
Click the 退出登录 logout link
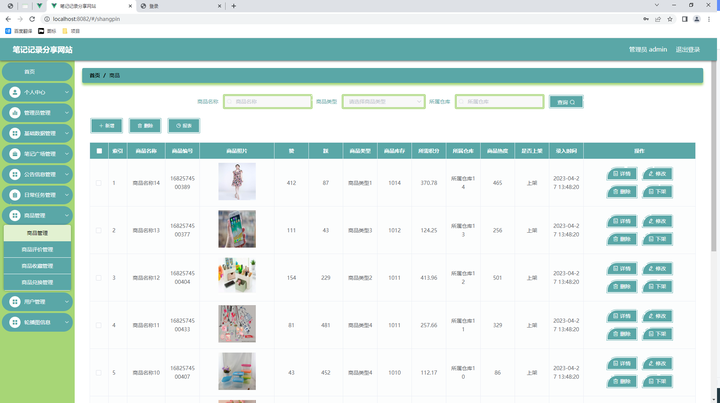tap(687, 50)
